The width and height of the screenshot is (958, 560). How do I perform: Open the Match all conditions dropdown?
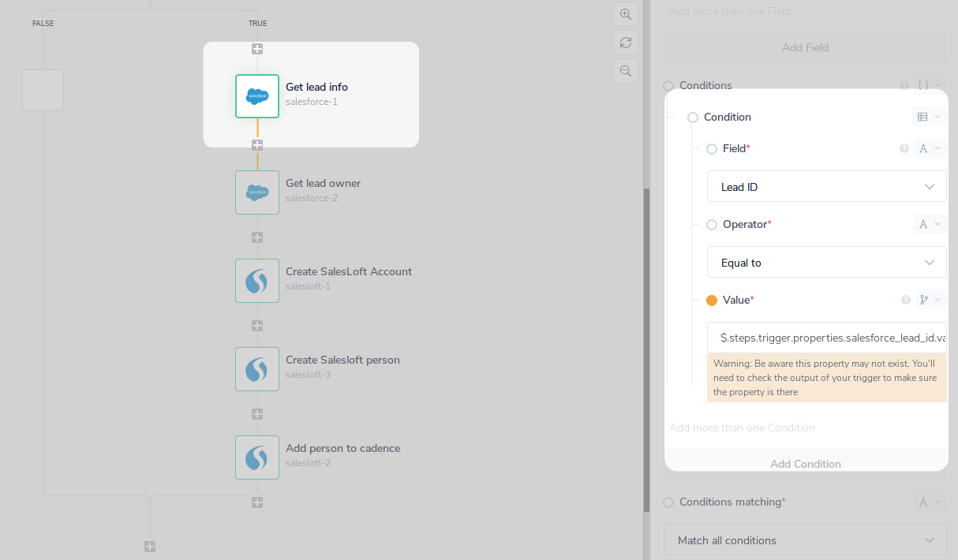pyautogui.click(x=805, y=540)
